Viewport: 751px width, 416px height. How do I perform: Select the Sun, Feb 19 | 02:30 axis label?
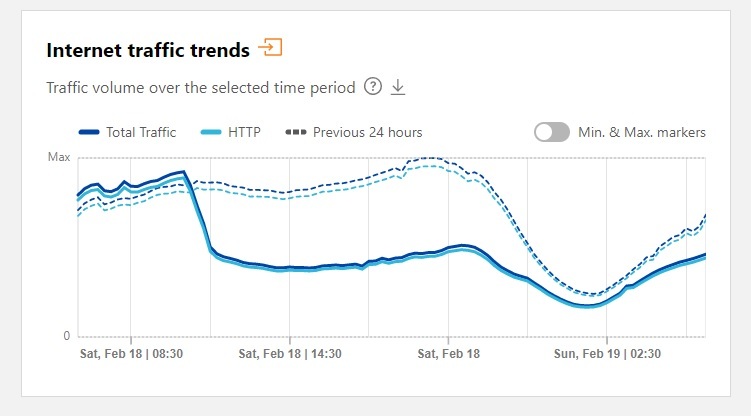pyautogui.click(x=608, y=353)
